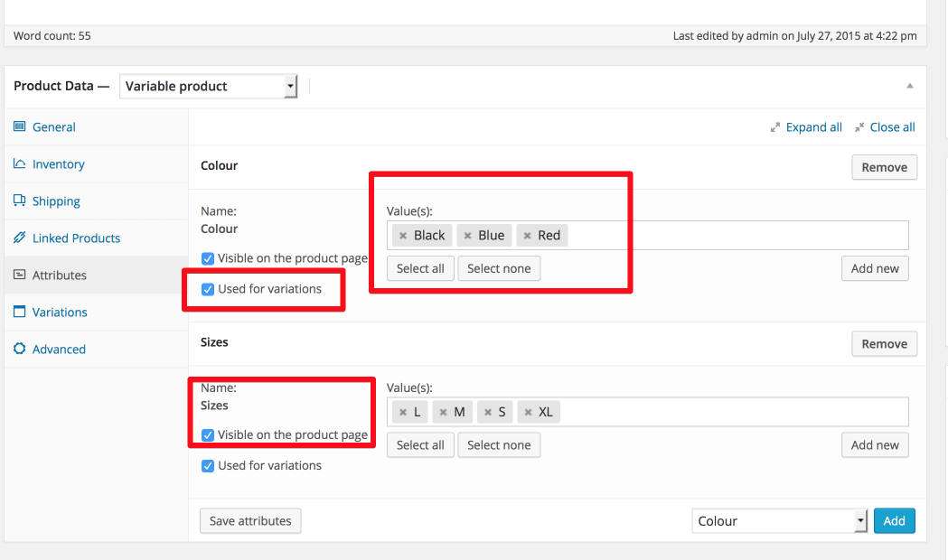This screenshot has width=948, height=560.
Task: Open the Colour attribute selector dropdown
Action: click(780, 521)
